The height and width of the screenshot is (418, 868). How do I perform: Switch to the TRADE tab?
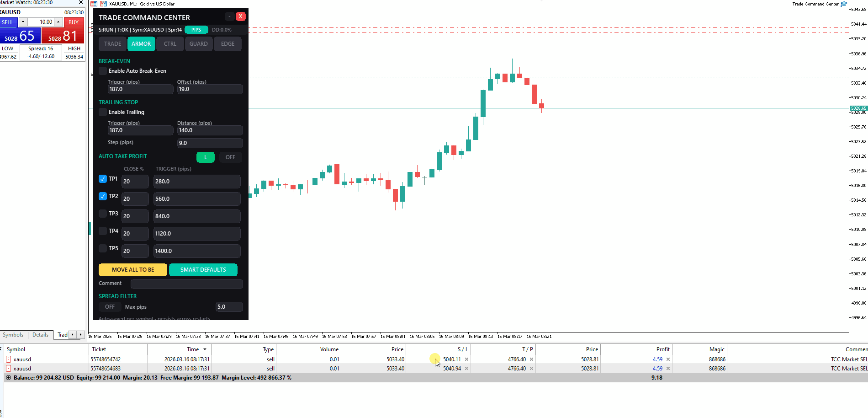coord(112,44)
